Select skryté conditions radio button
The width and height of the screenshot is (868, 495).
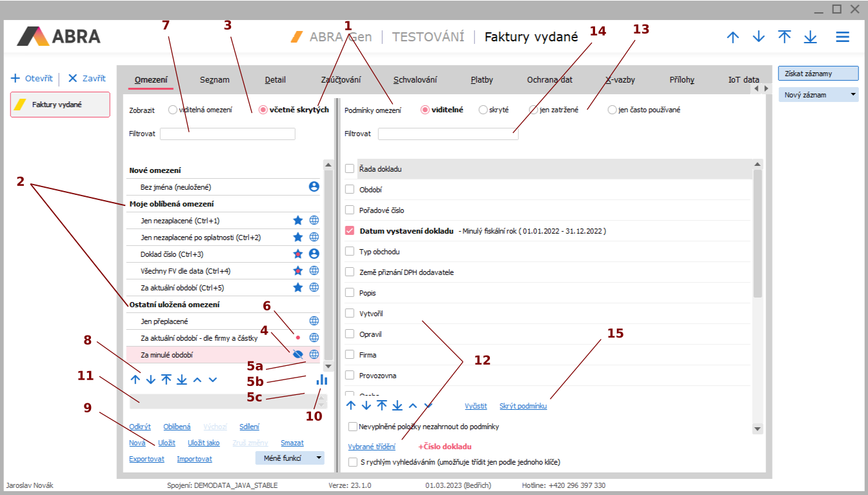point(483,110)
